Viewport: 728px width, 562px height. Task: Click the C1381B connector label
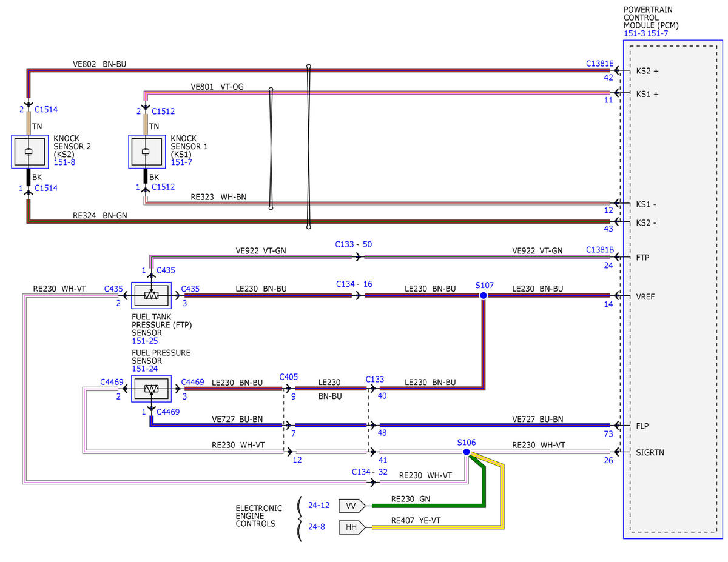coord(600,250)
